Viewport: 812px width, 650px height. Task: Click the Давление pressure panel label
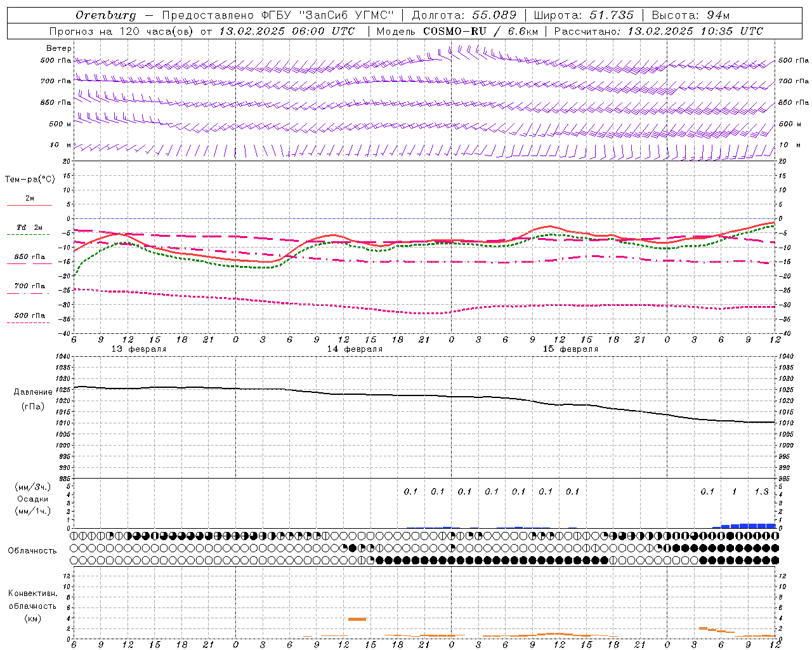(33, 392)
